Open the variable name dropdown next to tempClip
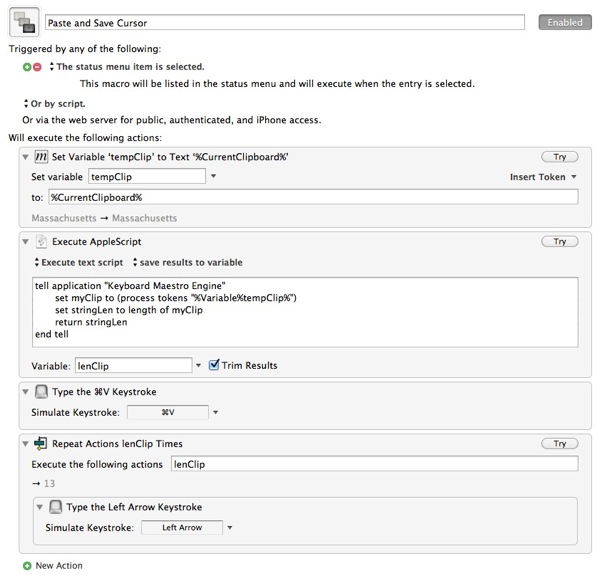This screenshot has width=600, height=576. pyautogui.click(x=214, y=176)
